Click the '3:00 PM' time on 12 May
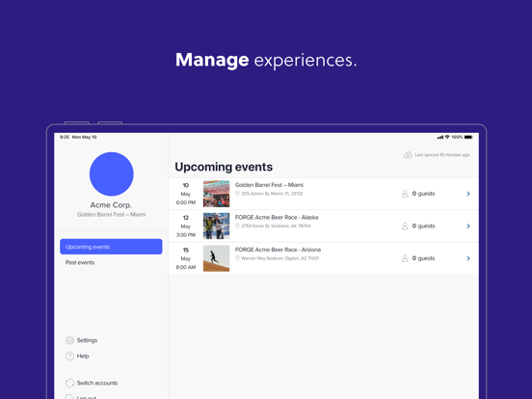 coord(186,235)
